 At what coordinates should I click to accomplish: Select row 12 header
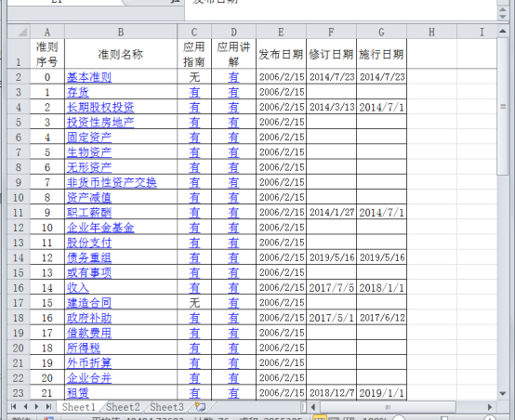tap(19, 228)
